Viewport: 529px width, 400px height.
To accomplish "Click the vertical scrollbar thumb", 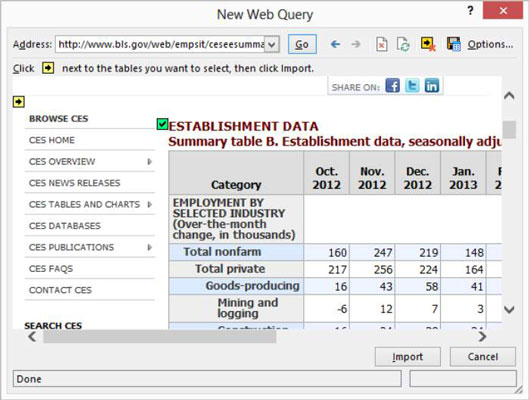I will tap(509, 130).
